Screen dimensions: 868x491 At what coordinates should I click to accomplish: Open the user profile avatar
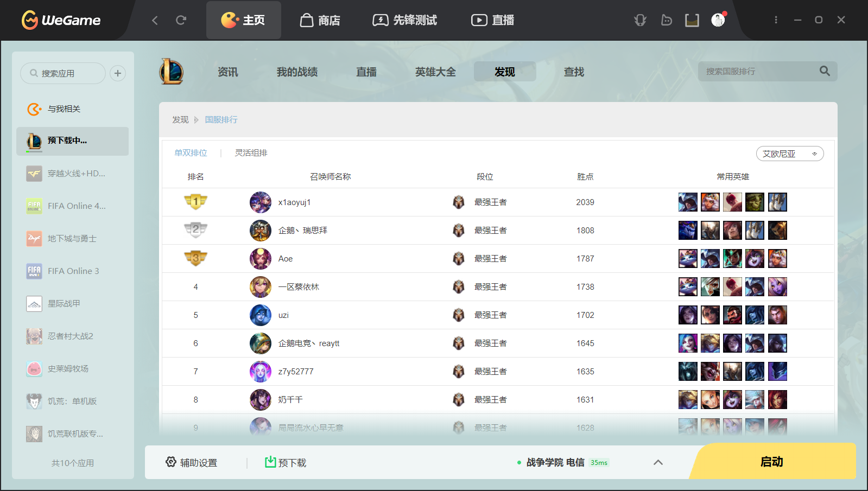[718, 20]
